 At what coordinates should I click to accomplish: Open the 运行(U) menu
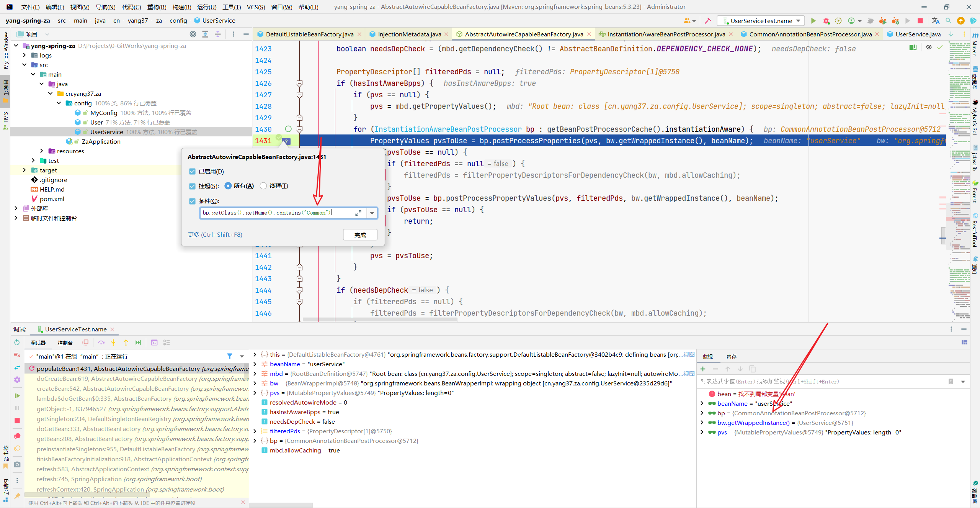pyautogui.click(x=207, y=7)
